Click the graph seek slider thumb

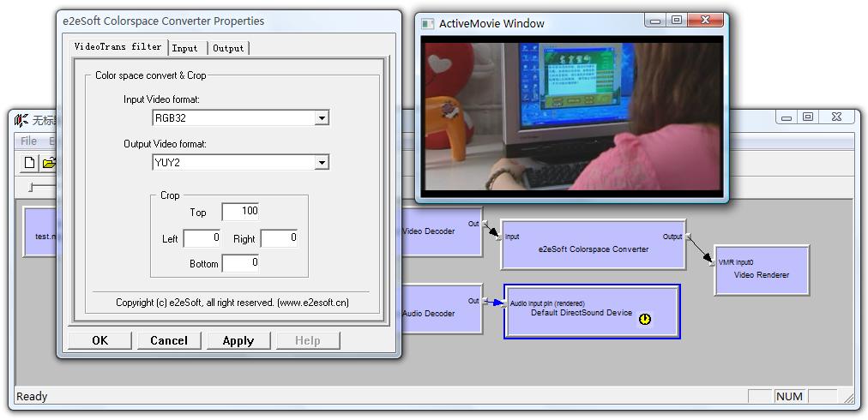point(32,188)
